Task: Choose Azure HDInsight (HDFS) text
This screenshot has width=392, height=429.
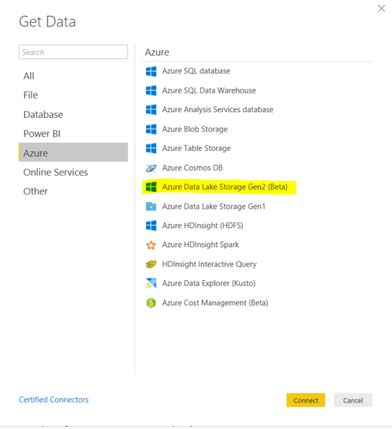Action: 203,226
